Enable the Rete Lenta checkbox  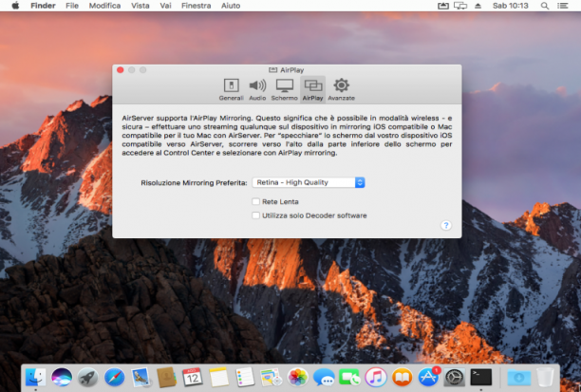click(255, 201)
